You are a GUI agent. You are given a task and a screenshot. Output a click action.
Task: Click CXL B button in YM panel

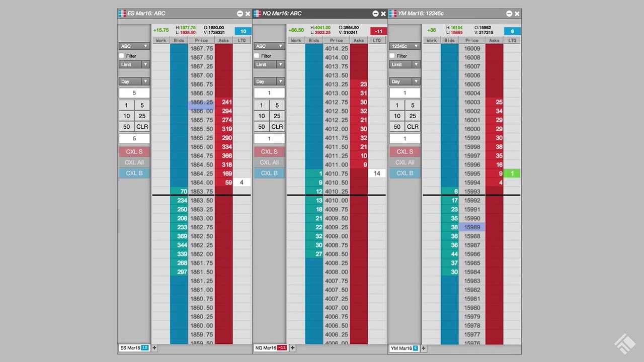405,173
